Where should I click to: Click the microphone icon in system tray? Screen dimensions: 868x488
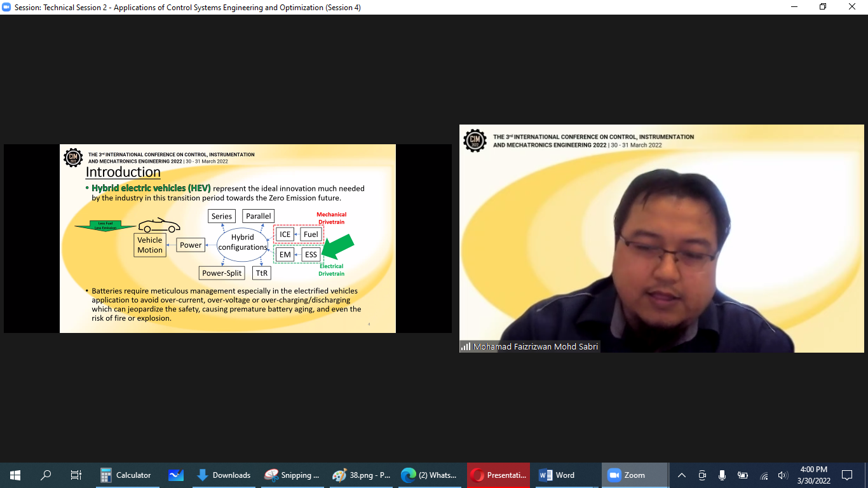click(x=722, y=475)
